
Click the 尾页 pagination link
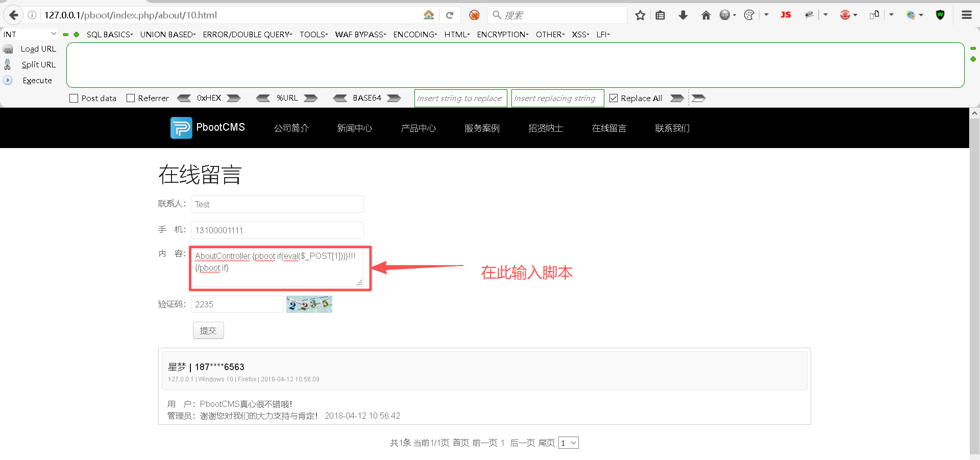pyautogui.click(x=547, y=443)
